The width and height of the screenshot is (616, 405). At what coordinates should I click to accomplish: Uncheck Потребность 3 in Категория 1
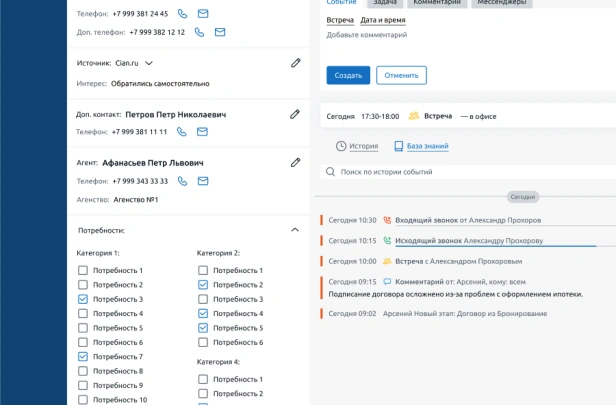(83, 299)
